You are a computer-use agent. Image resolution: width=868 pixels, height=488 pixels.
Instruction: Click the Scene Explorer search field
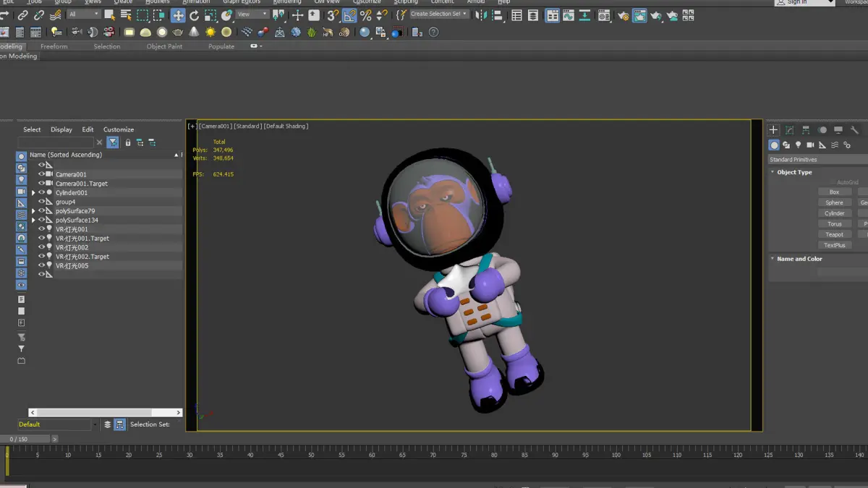point(56,142)
